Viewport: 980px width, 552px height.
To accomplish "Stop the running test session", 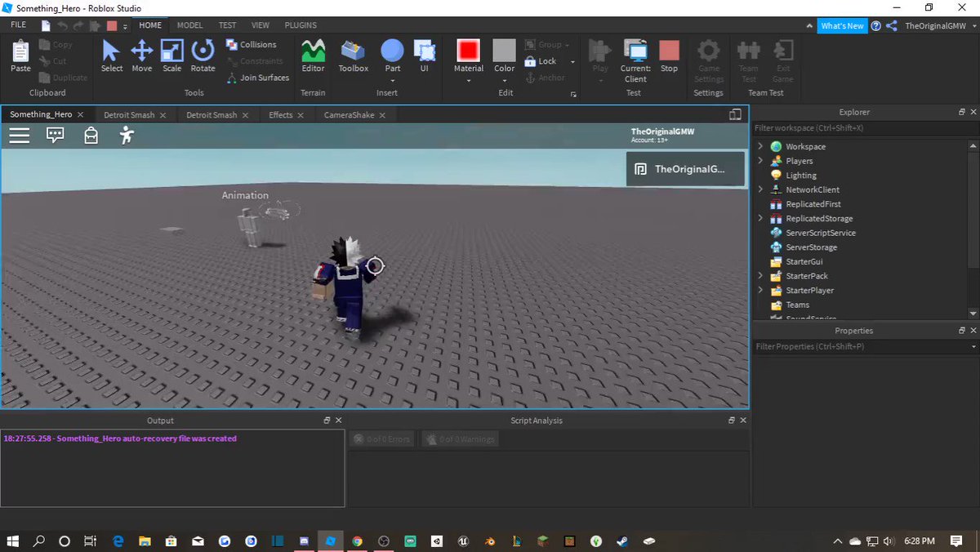I will click(669, 56).
